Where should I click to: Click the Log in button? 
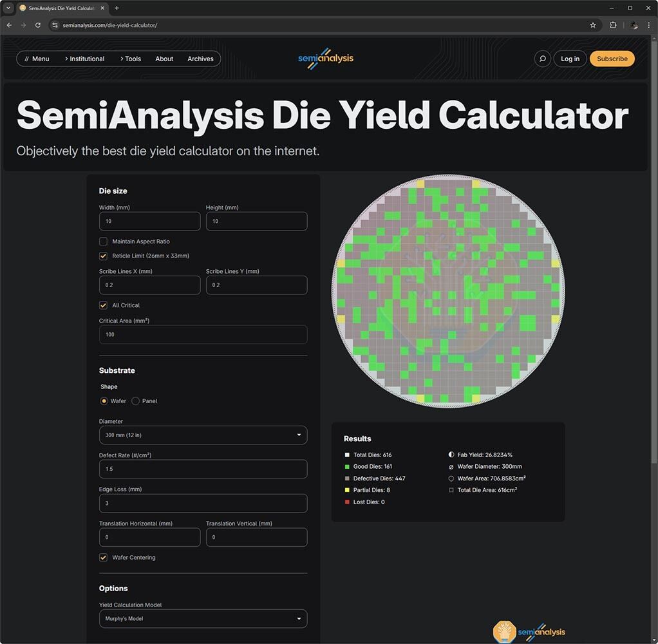coord(570,59)
